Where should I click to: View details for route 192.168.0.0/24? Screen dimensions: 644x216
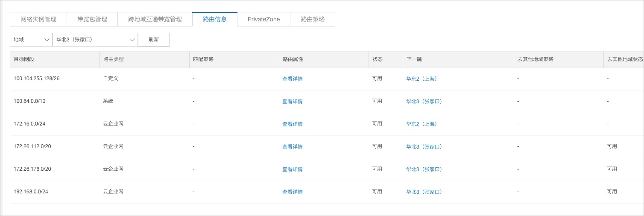pos(293,192)
